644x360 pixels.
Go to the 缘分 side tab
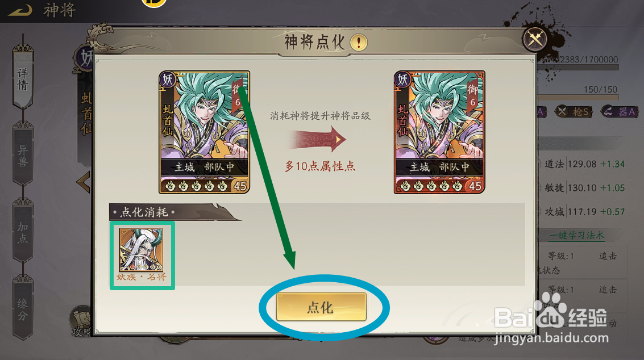(23, 309)
